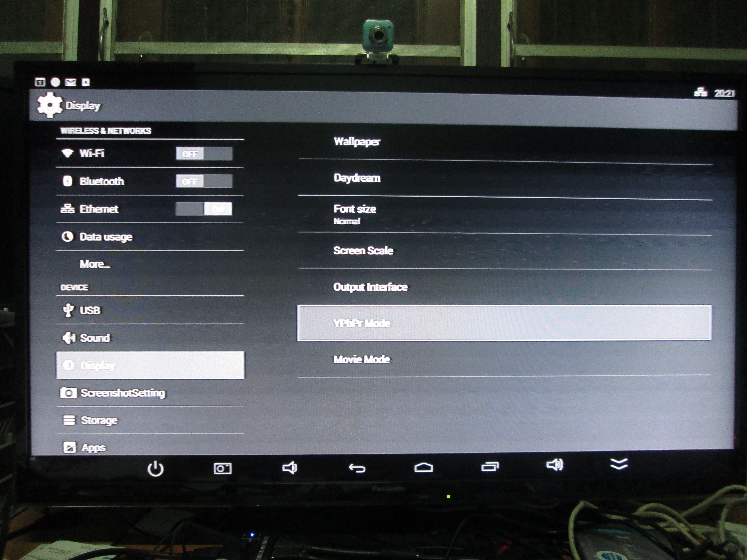This screenshot has width=747, height=560.
Task: Open Bluetooth settings row
Action: click(x=150, y=181)
